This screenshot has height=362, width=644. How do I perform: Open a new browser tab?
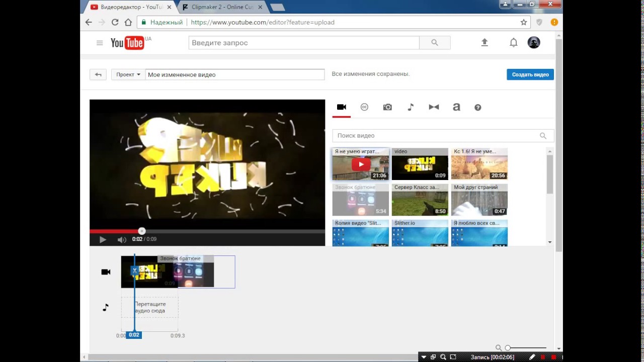pos(277,7)
